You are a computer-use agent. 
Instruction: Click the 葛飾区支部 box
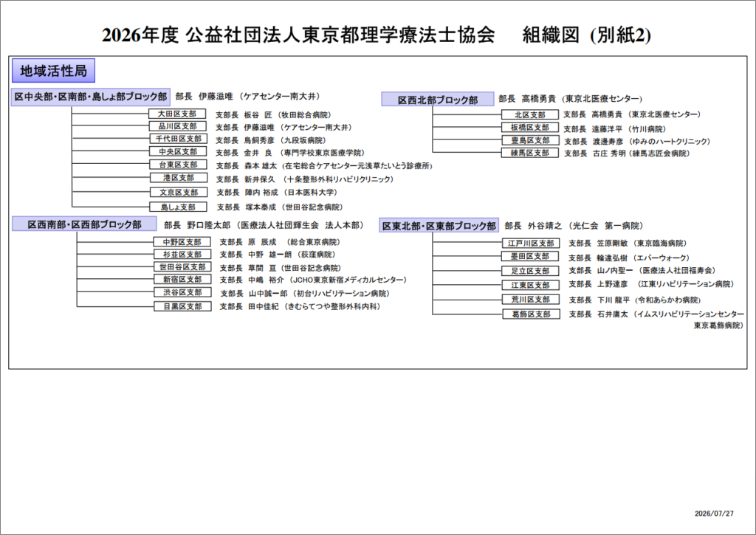click(x=531, y=314)
